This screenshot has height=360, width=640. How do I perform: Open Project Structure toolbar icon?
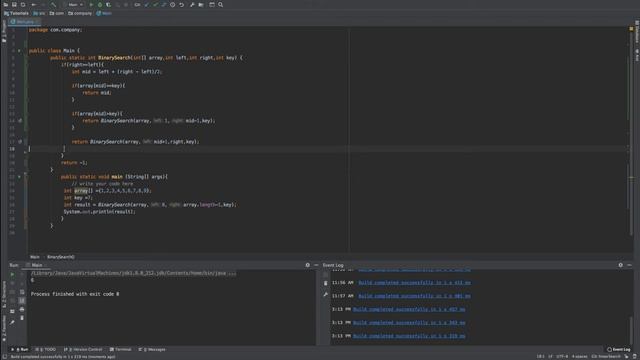pos(201,4)
